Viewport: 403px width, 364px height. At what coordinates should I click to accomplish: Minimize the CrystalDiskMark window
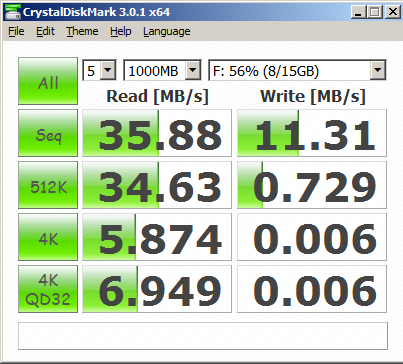click(359, 12)
